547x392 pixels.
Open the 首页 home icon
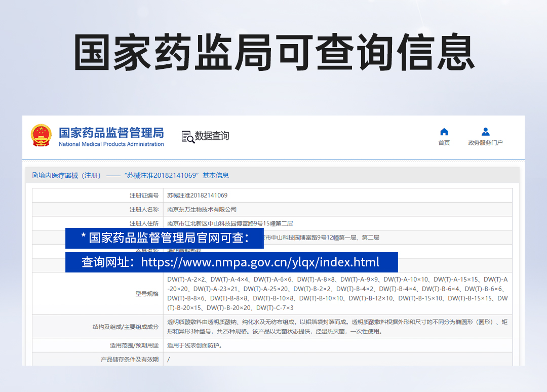(x=444, y=132)
